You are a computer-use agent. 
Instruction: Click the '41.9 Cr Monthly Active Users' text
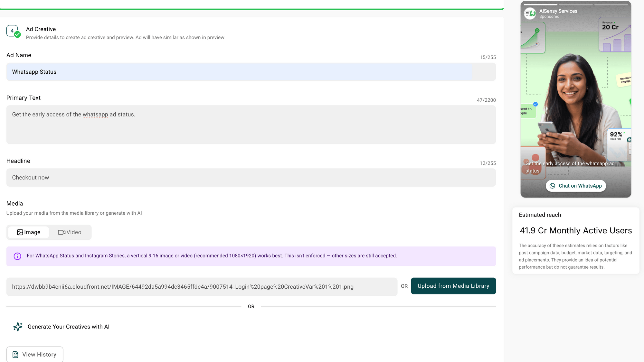coord(576,231)
